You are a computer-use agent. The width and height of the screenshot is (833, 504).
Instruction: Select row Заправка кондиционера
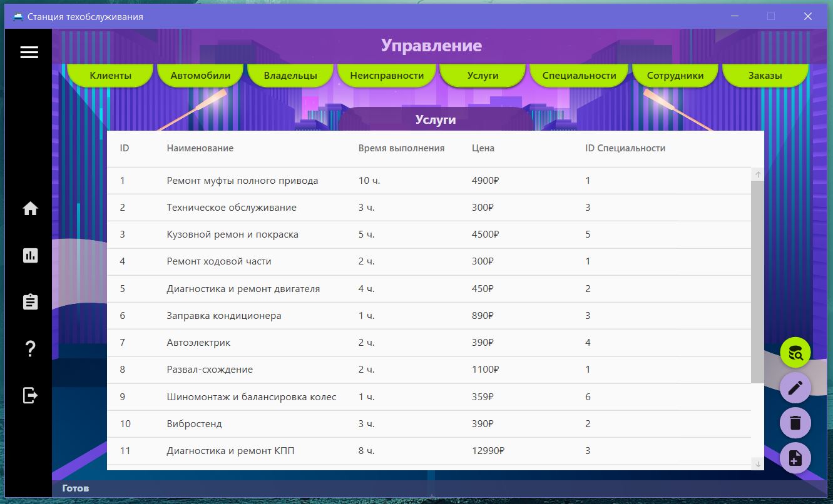[x=429, y=316]
